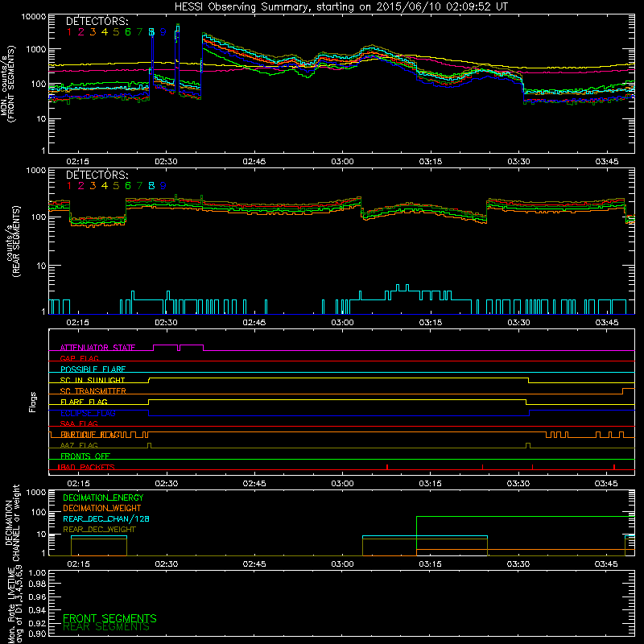Image resolution: width=644 pixels, height=644 pixels.
Task: Select detector 5 in rear segments legend
Action: click(x=116, y=186)
